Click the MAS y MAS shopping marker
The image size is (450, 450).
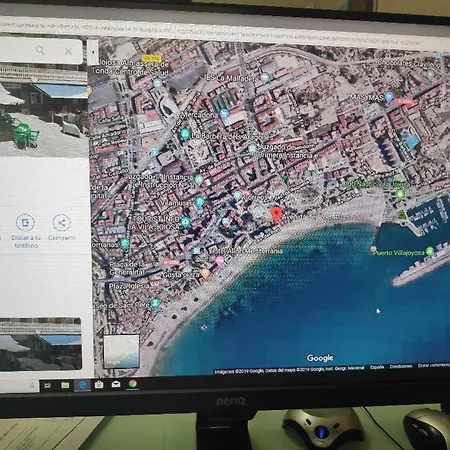[x=389, y=97]
